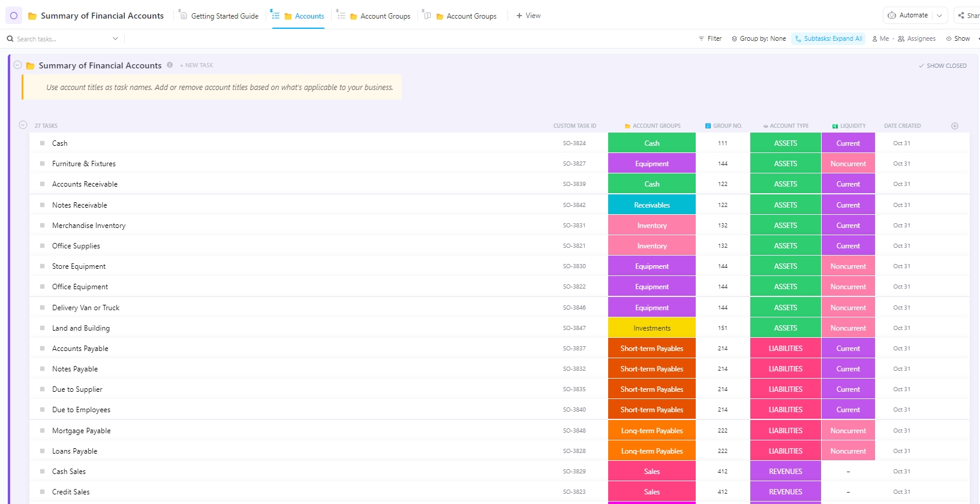Click the Automate robot icon

click(892, 16)
